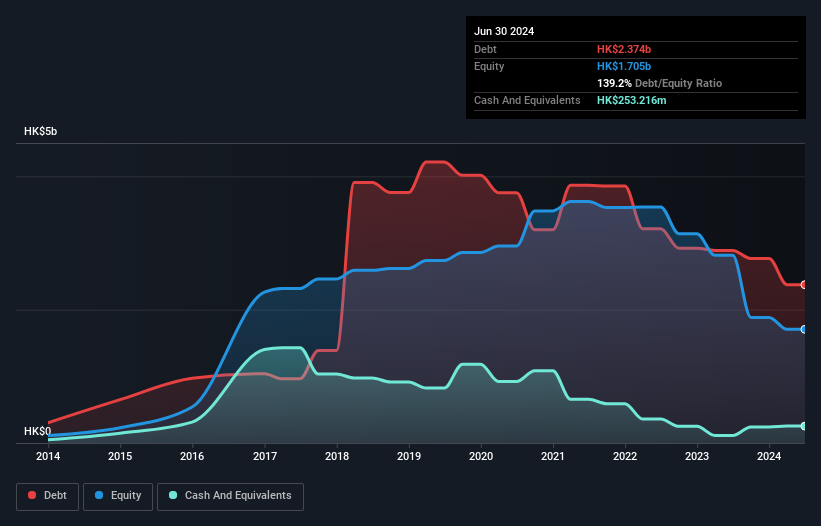
Task: Click the HK$1.705b equity value
Action: [x=624, y=66]
